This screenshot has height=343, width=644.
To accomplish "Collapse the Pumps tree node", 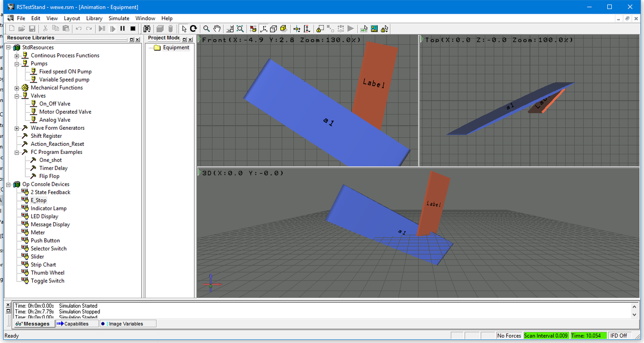I will click(17, 63).
